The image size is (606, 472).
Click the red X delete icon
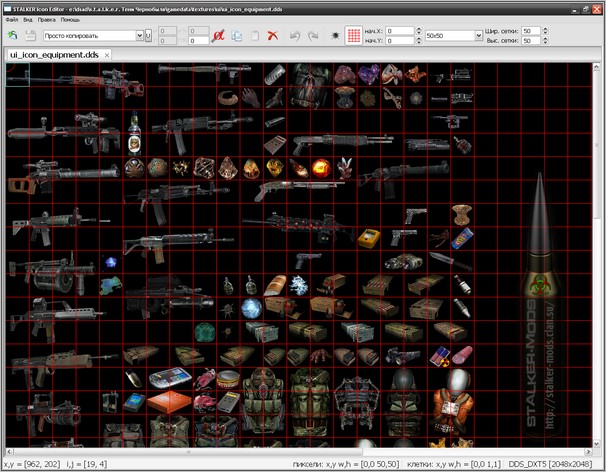(273, 36)
